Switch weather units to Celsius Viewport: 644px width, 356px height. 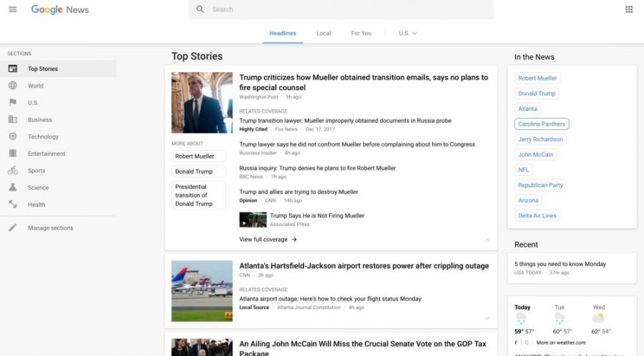coord(527,342)
